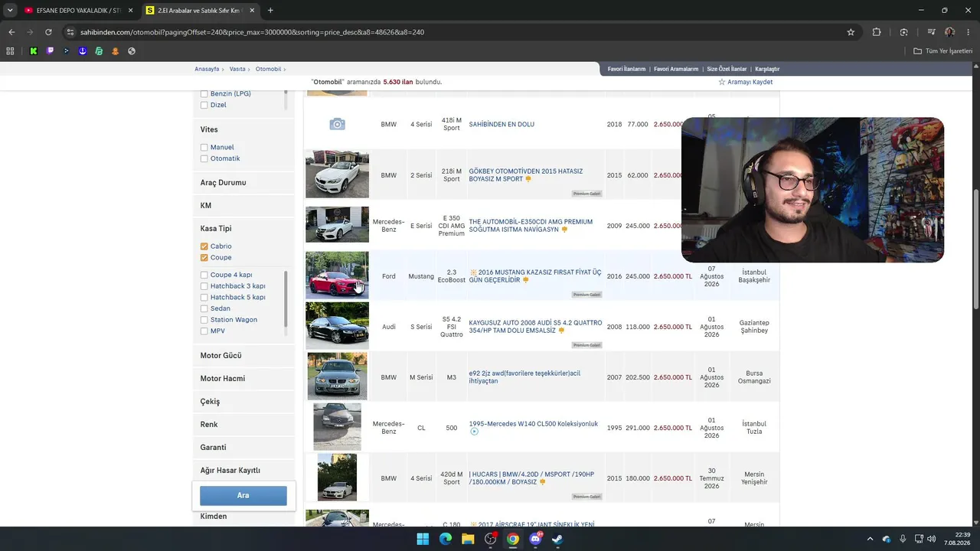View site information icon in address bar
The image size is (980, 551).
pyautogui.click(x=70, y=32)
